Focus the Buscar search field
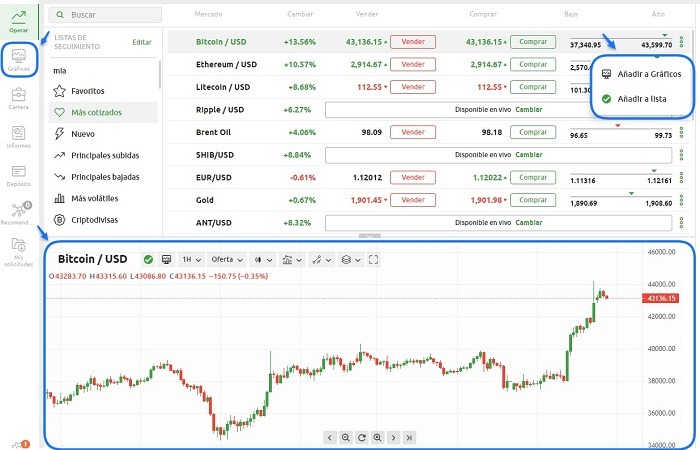The height and width of the screenshot is (450, 700). 105,15
